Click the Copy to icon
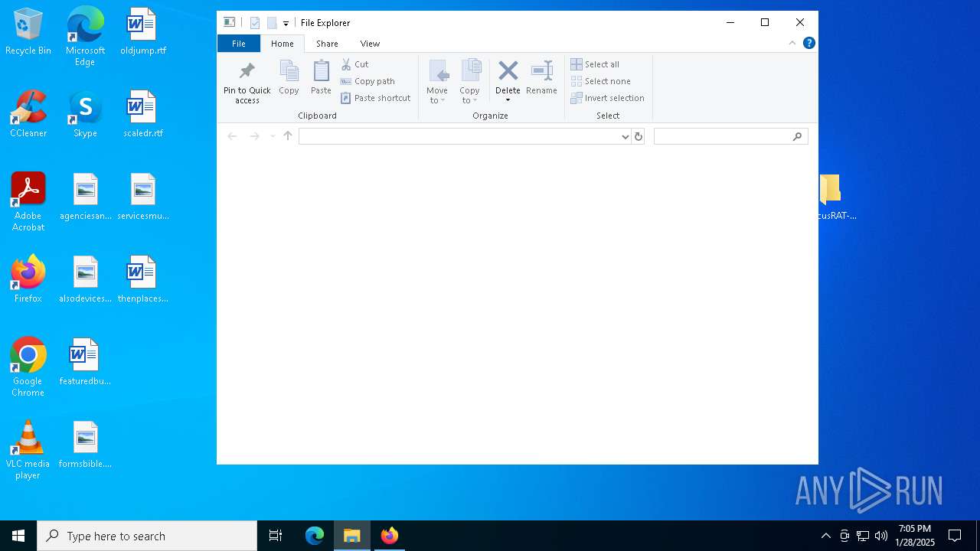Image resolution: width=980 pixels, height=551 pixels. click(x=470, y=71)
